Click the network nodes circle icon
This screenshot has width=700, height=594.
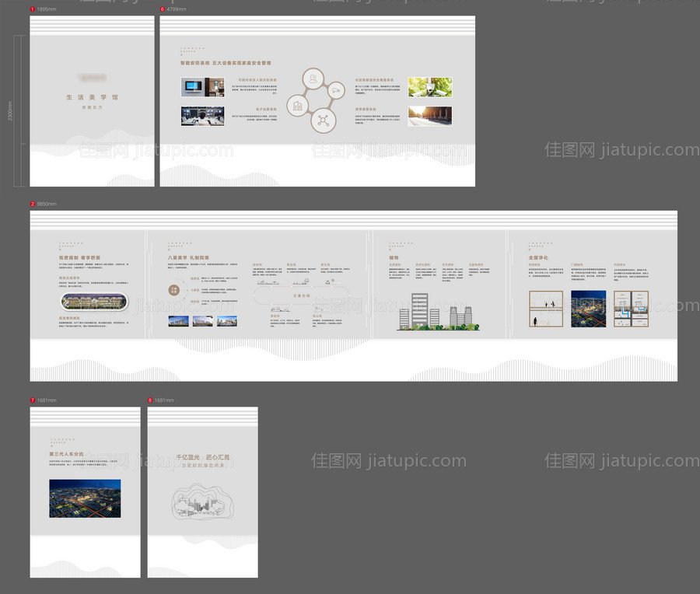[322, 121]
